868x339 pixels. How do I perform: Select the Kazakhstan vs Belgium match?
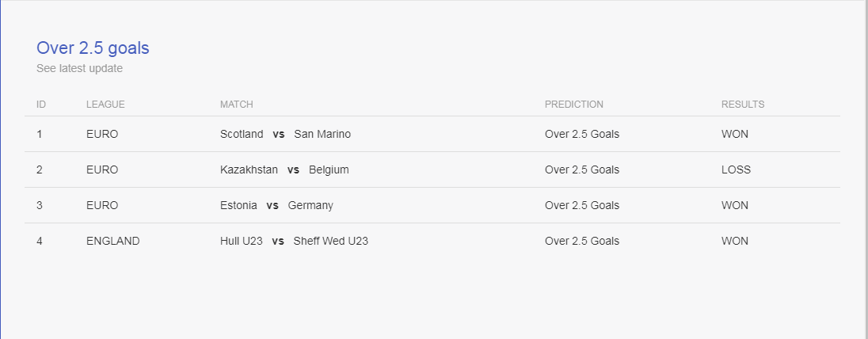coord(284,169)
